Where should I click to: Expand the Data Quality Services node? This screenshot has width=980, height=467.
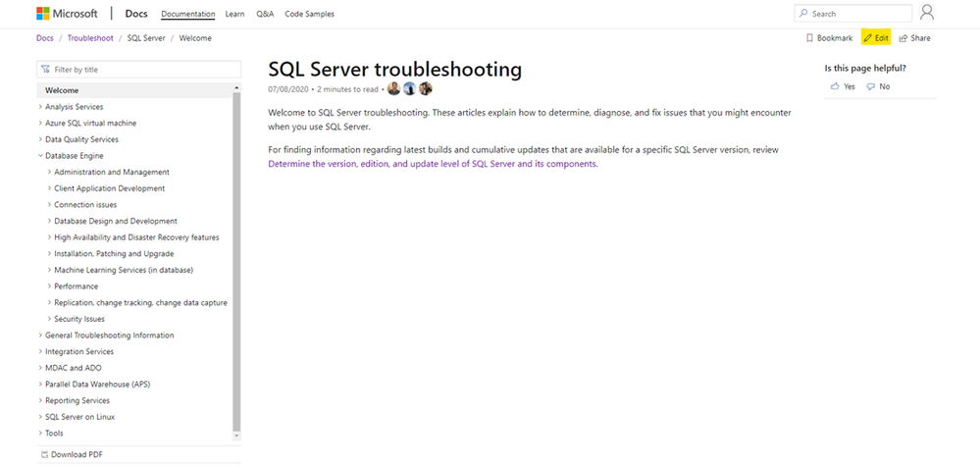coord(40,139)
